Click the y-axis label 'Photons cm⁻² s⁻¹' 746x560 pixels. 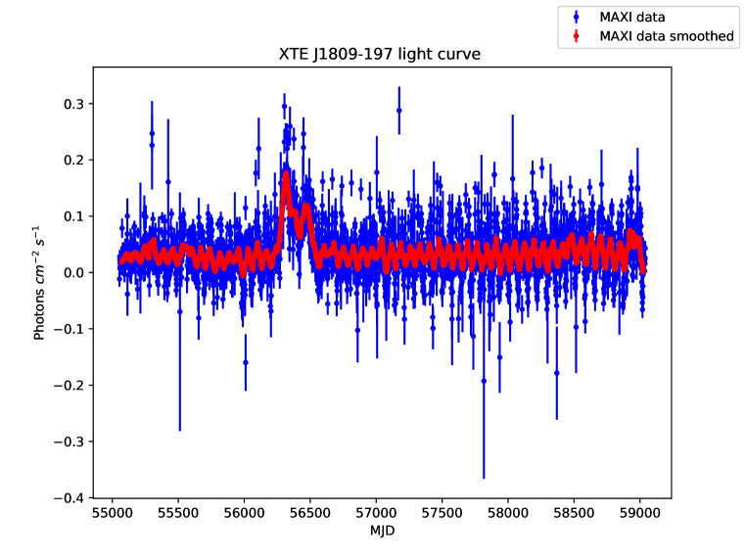[x=39, y=283]
